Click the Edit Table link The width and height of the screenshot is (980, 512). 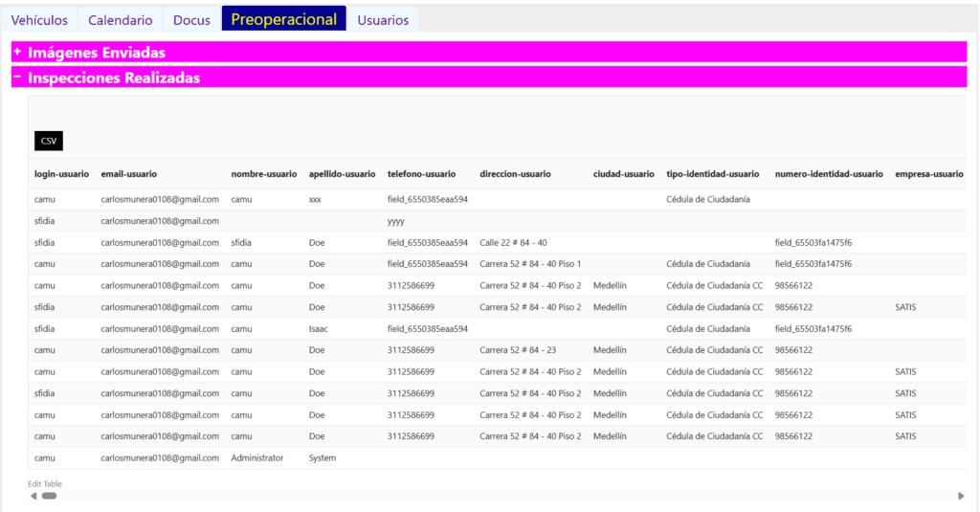(x=45, y=484)
